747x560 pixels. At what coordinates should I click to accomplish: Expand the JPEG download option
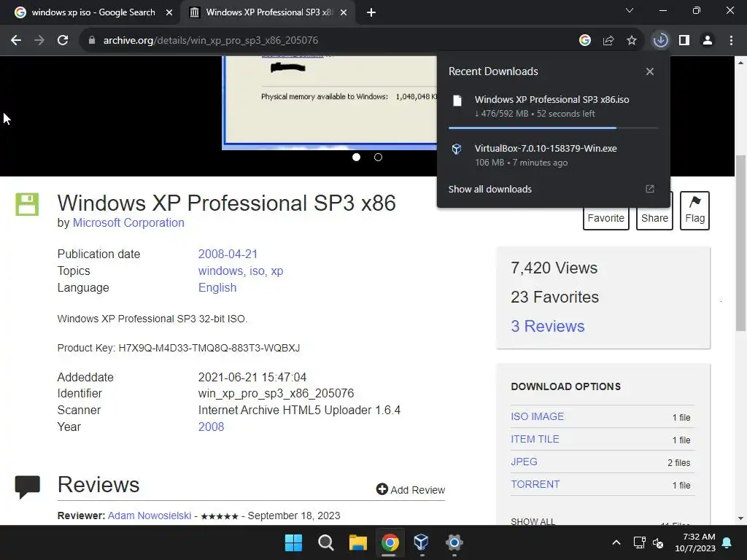[524, 462]
